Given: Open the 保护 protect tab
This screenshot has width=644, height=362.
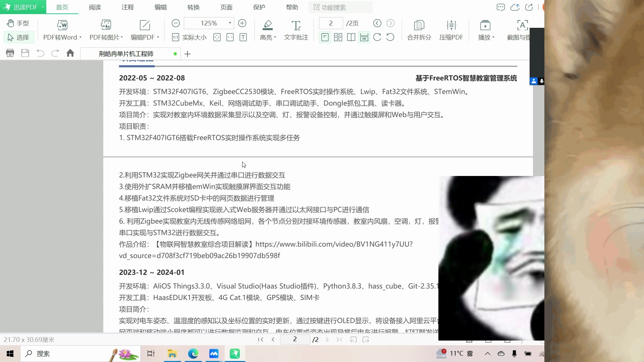Looking at the screenshot, I should click(x=259, y=7).
